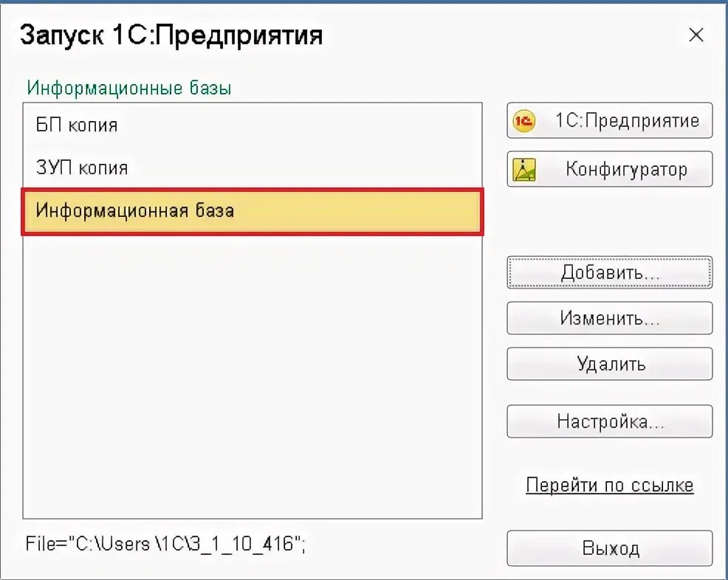
Task: Click Удалить to remove the base
Action: click(610, 364)
